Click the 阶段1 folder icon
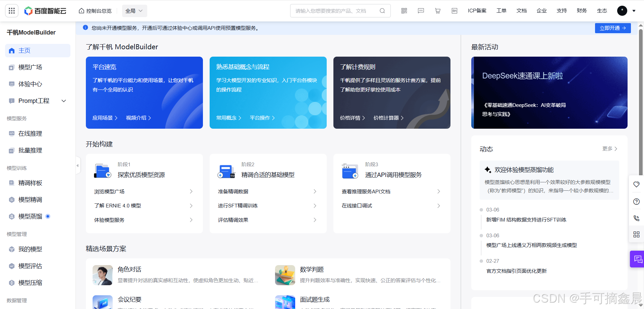 coord(103,171)
